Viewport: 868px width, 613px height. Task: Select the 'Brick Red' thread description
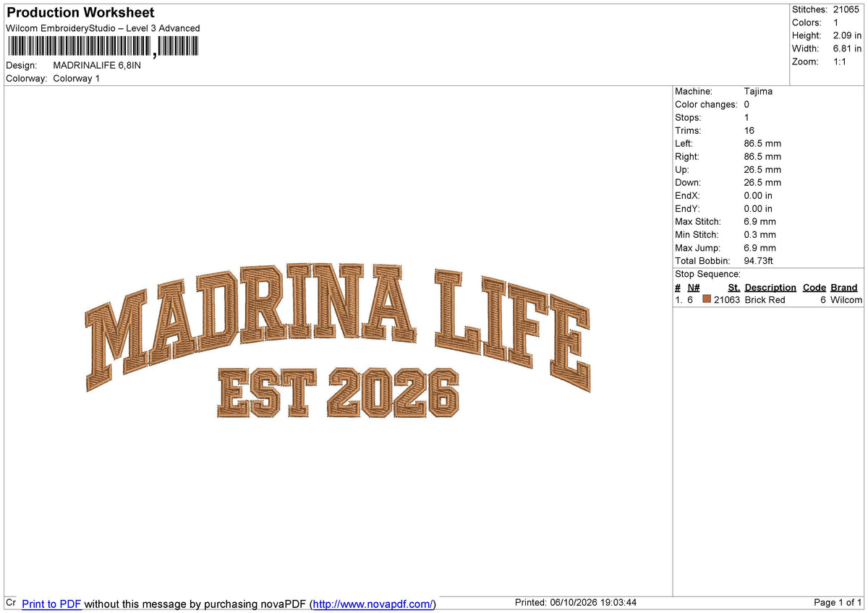(x=765, y=299)
